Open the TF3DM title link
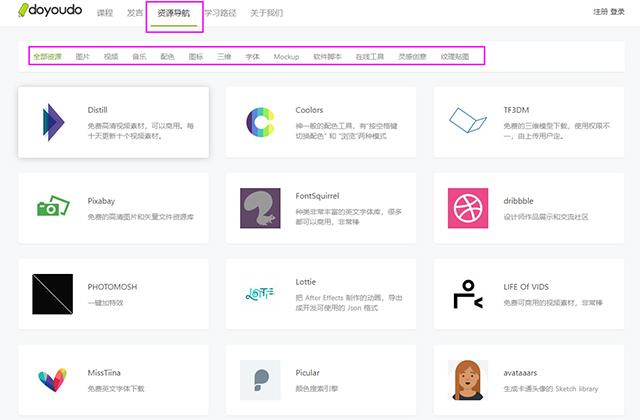This screenshot has height=420, width=640. click(516, 110)
